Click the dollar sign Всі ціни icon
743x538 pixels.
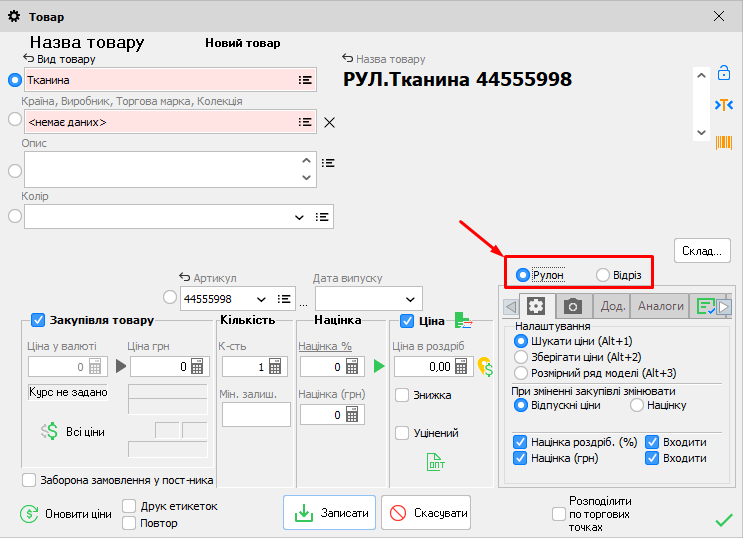pyautogui.click(x=49, y=431)
